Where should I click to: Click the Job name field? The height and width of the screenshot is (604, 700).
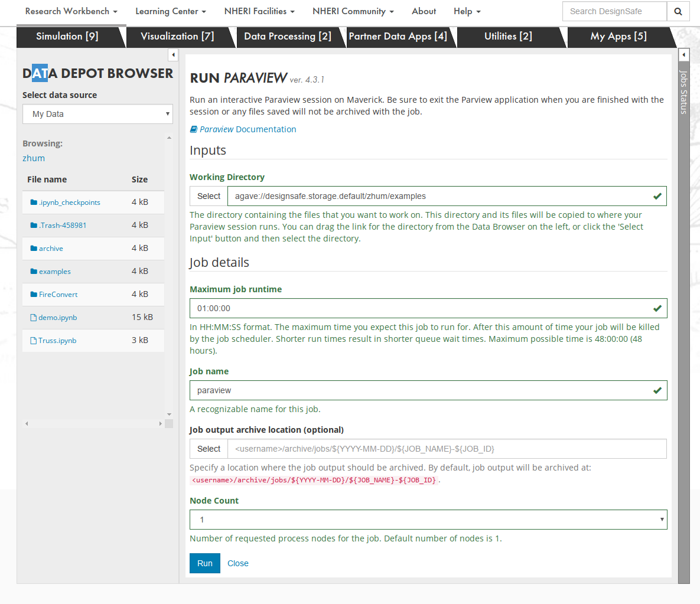point(428,390)
